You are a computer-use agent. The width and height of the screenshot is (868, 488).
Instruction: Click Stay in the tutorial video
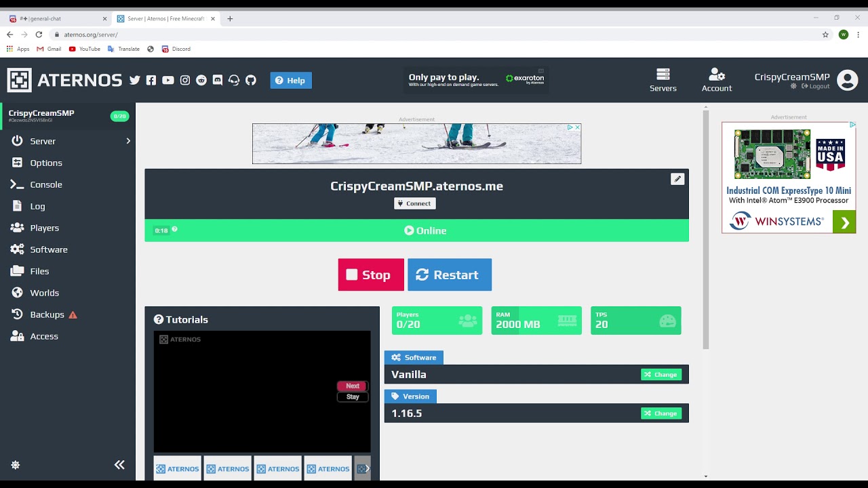pyautogui.click(x=353, y=396)
